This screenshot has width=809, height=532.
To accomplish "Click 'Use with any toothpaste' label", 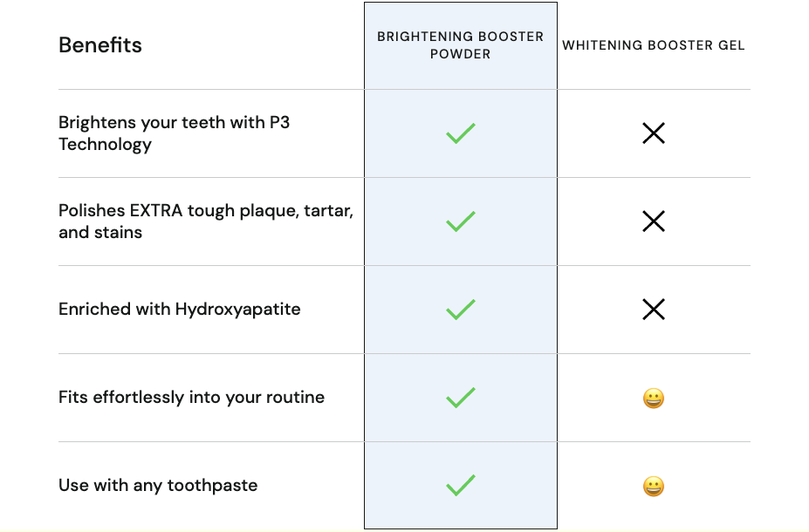I will click(158, 486).
